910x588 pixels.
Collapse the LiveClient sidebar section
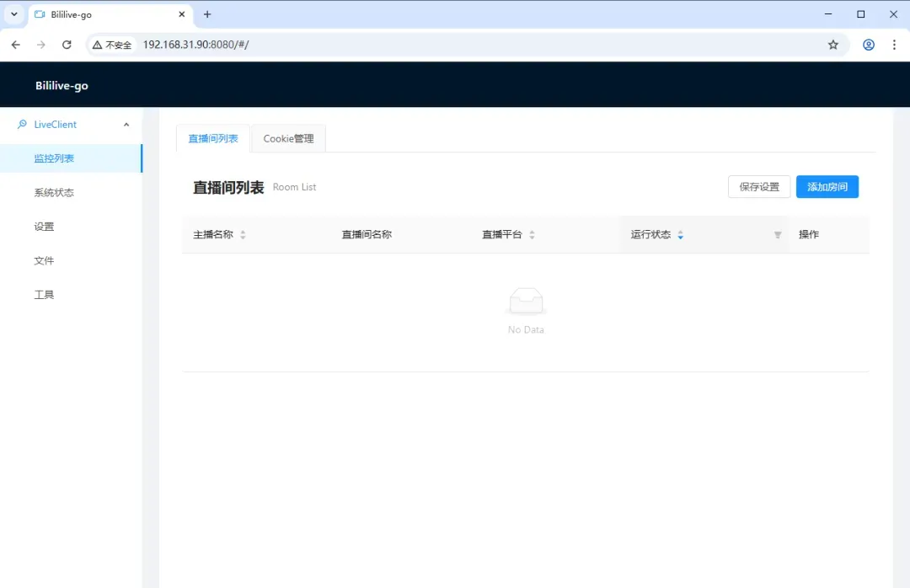click(126, 123)
